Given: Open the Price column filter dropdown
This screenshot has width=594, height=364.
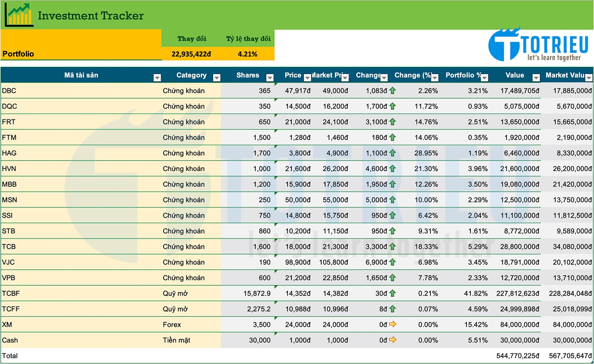Looking at the screenshot, I should [307, 78].
